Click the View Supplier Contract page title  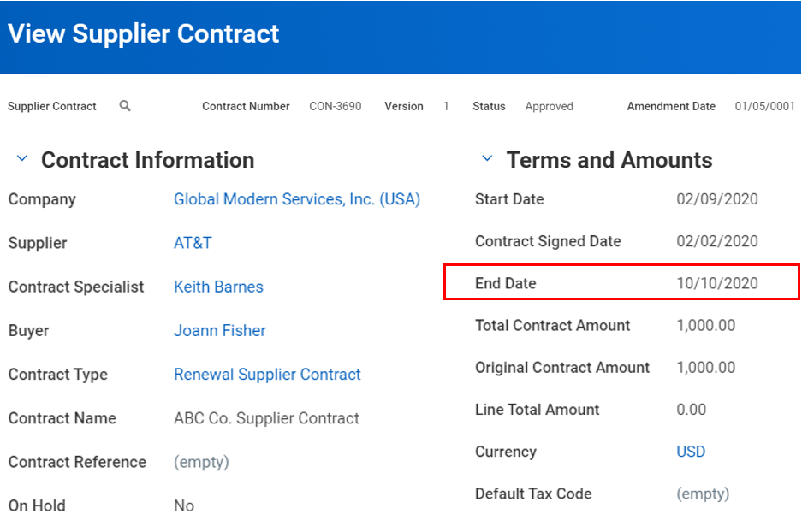(144, 34)
